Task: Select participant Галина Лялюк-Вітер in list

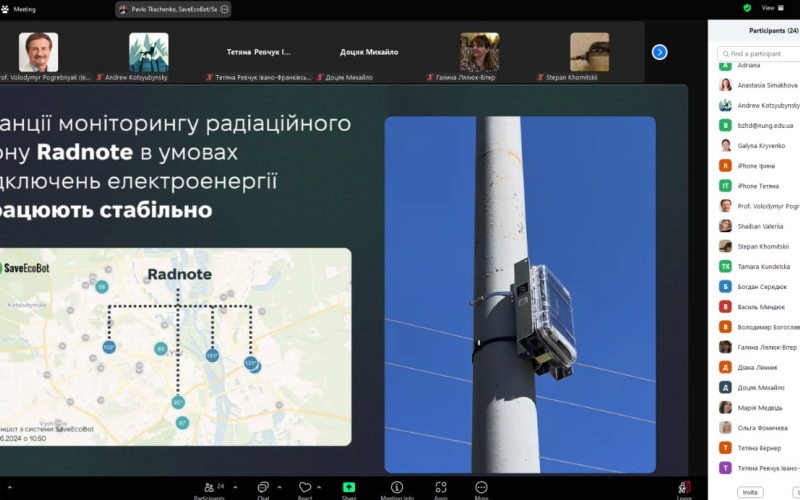Action: (759, 347)
